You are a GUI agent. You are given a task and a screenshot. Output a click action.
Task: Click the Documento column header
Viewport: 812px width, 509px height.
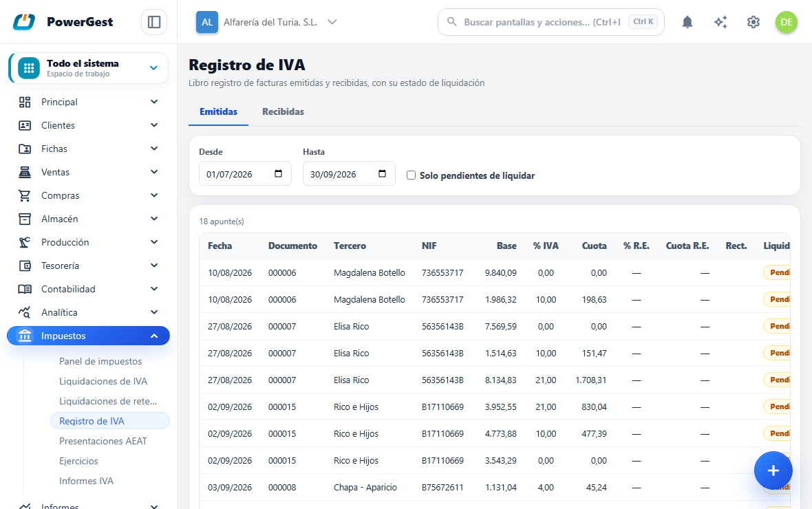[x=292, y=246]
